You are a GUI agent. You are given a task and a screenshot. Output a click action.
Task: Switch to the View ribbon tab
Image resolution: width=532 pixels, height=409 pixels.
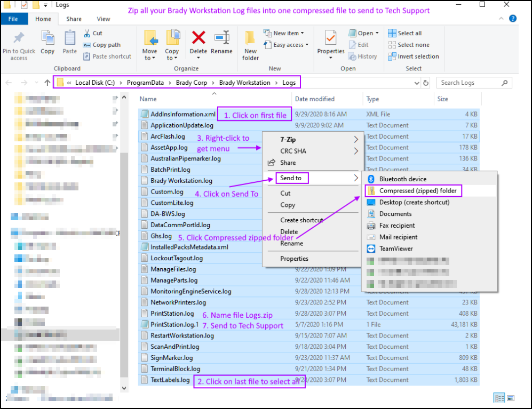coord(103,19)
